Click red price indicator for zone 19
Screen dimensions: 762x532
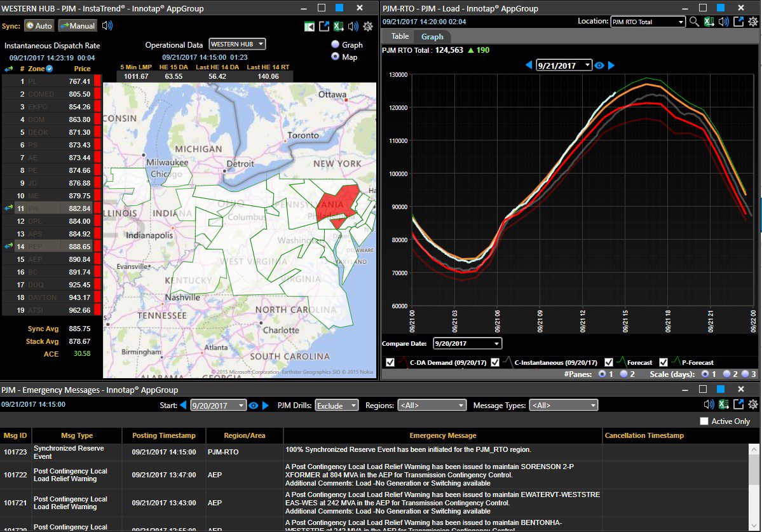(x=97, y=310)
